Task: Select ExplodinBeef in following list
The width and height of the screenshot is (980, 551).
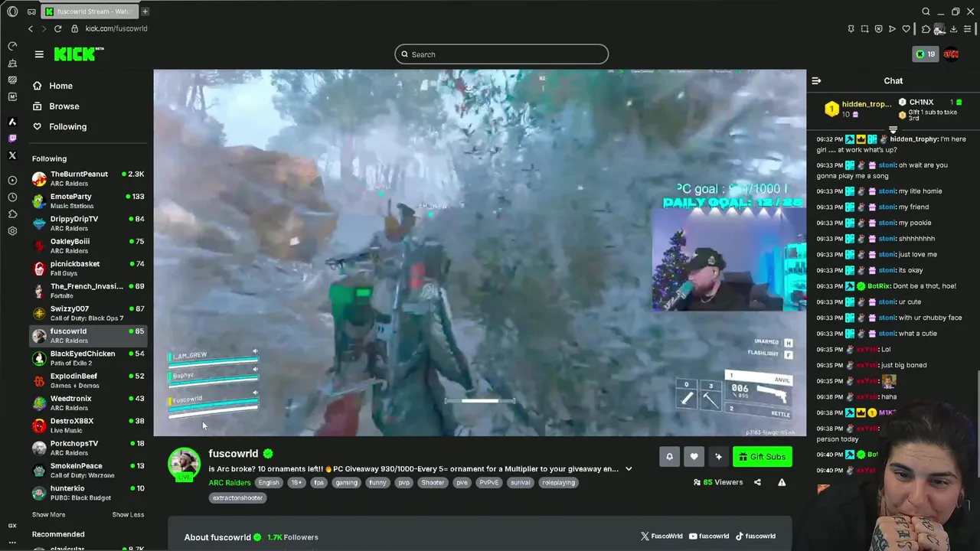Action: tap(88, 380)
